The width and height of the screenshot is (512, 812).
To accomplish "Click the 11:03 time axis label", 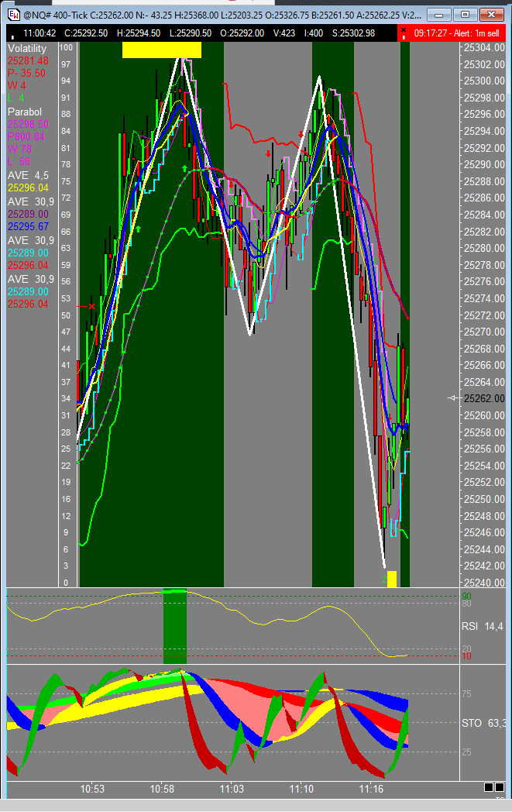I will coord(232,789).
